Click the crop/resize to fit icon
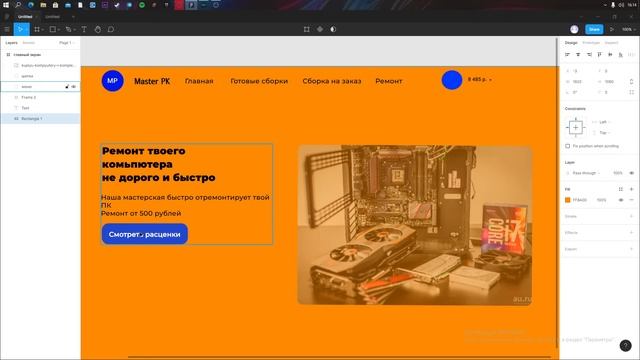Screen dimensions: 640x360 click(x=307, y=29)
